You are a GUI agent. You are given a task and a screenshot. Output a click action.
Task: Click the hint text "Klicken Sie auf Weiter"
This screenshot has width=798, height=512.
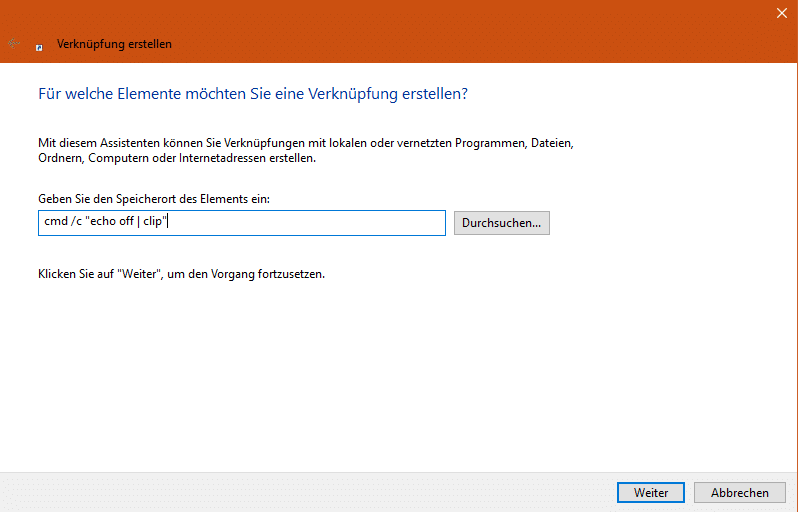click(181, 274)
